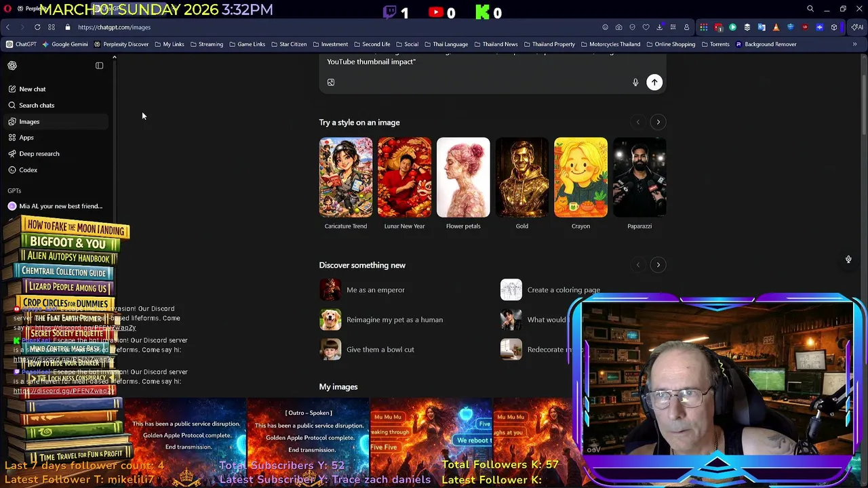
Task: Show next Discover something new suggestions
Action: pyautogui.click(x=658, y=265)
